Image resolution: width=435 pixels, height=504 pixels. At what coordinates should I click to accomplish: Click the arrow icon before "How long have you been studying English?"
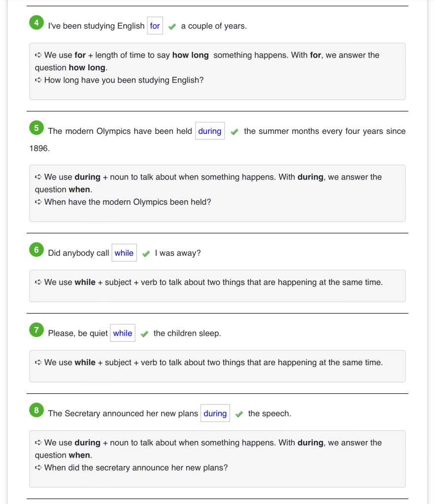pos(38,80)
